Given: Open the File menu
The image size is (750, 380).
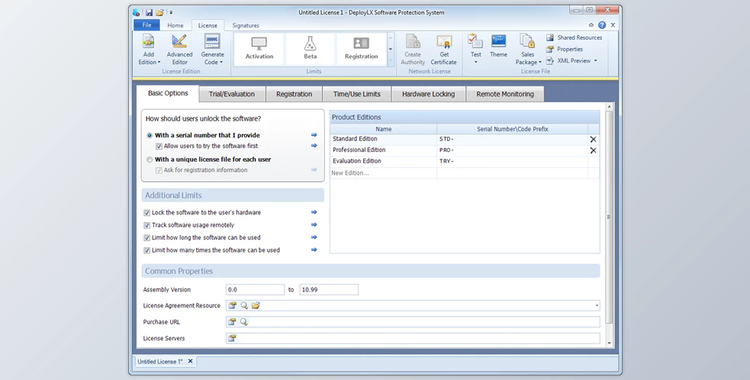Looking at the screenshot, I should point(147,25).
